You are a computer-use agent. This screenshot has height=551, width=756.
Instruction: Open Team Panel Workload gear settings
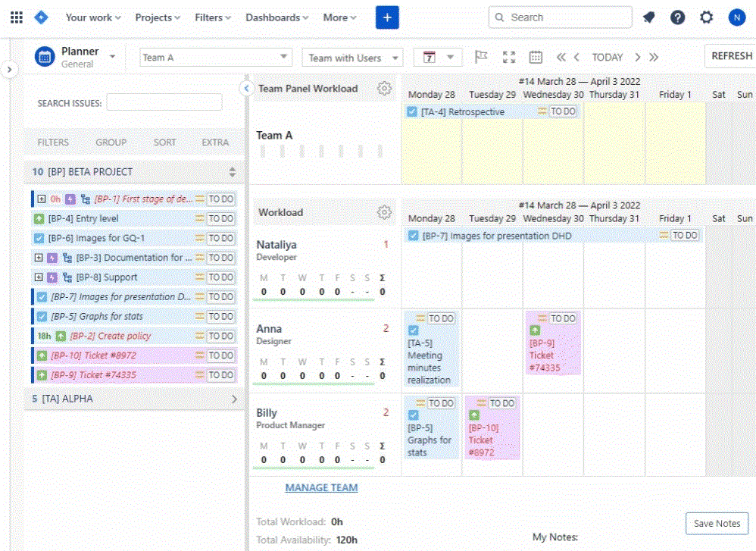[384, 88]
